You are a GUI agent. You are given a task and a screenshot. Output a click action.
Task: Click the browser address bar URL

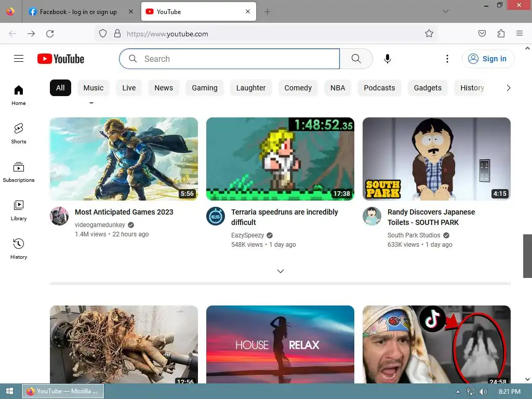pyautogui.click(x=167, y=34)
